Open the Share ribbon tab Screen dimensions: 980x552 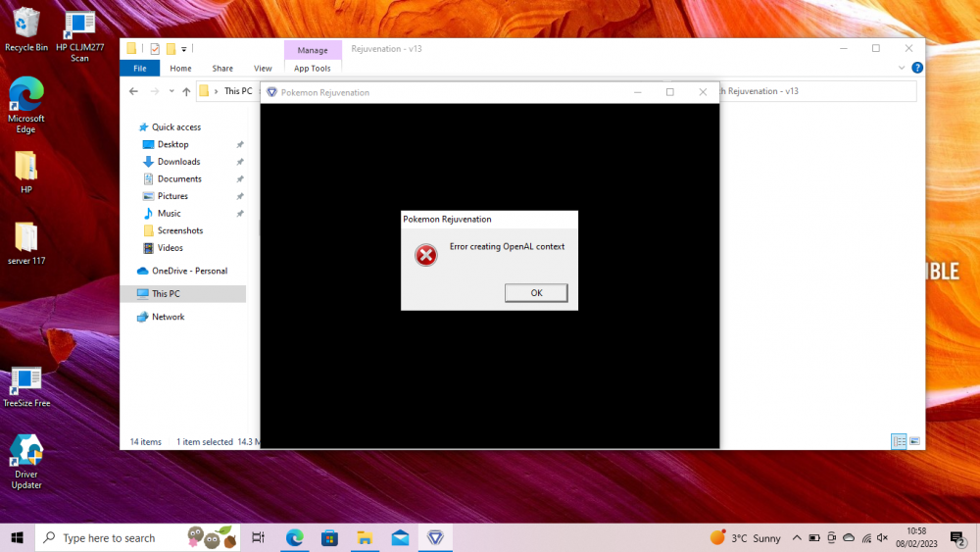222,68
